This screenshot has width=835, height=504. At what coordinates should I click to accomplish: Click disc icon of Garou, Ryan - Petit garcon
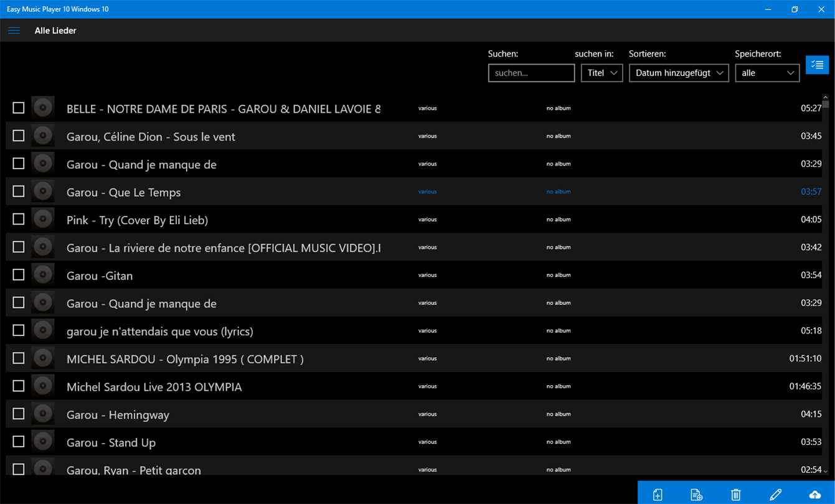click(x=43, y=467)
